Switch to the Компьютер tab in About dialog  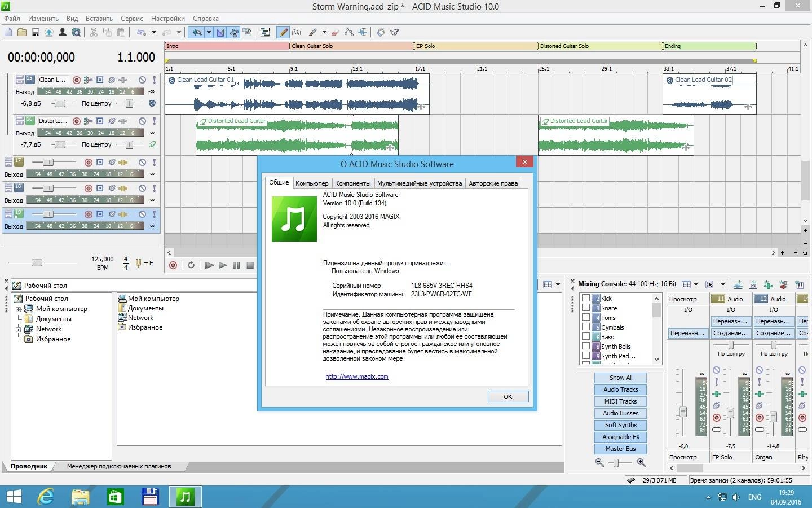[312, 183]
